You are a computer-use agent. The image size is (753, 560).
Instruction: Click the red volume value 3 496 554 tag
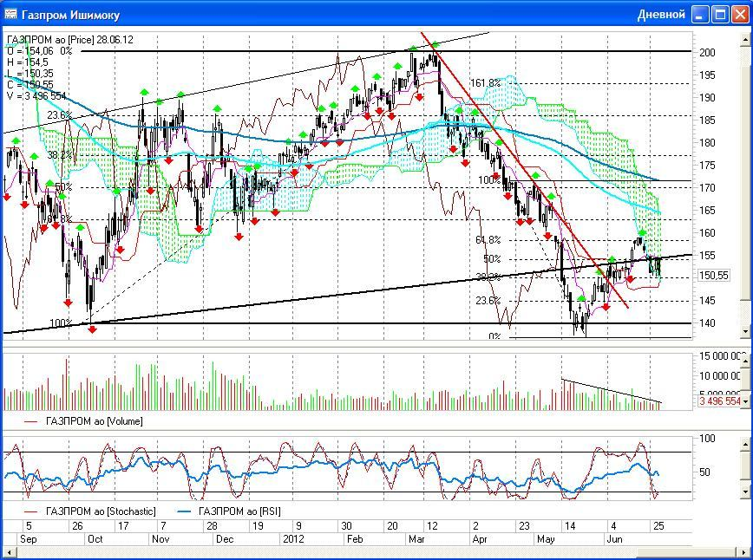(719, 401)
